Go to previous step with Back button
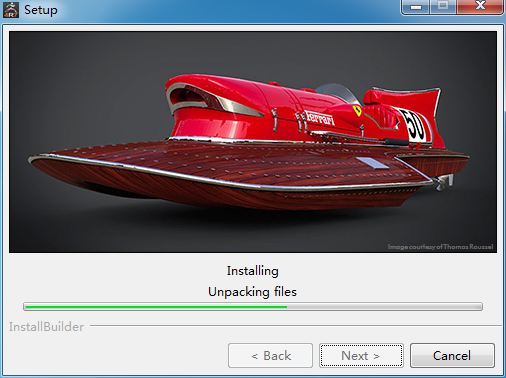The image size is (506, 378). coord(270,356)
